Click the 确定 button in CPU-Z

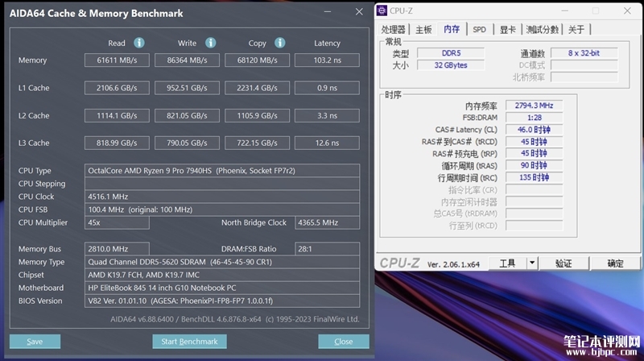tap(615, 263)
